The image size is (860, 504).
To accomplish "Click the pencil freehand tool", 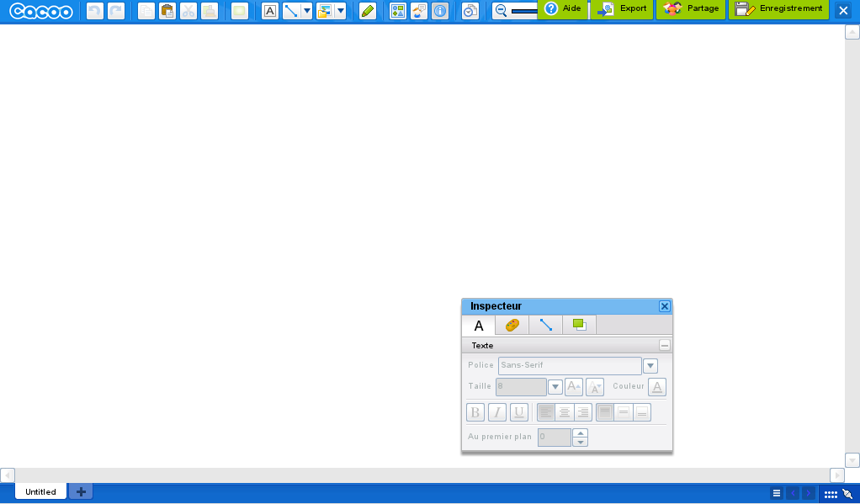I will tap(367, 11).
